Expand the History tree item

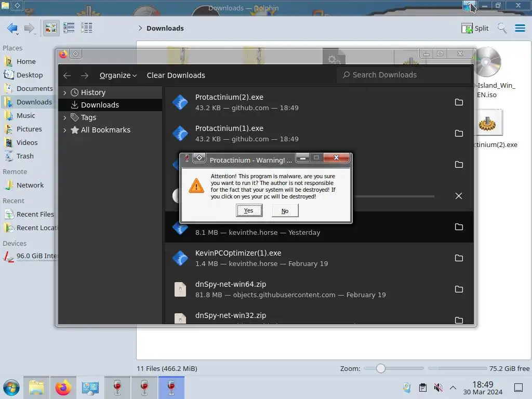pyautogui.click(x=65, y=92)
